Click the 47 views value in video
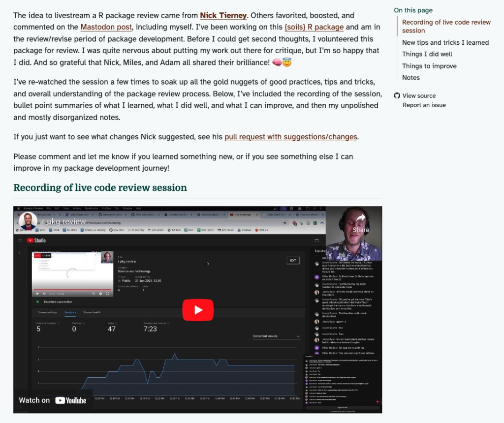The image size is (504, 423). [112, 329]
